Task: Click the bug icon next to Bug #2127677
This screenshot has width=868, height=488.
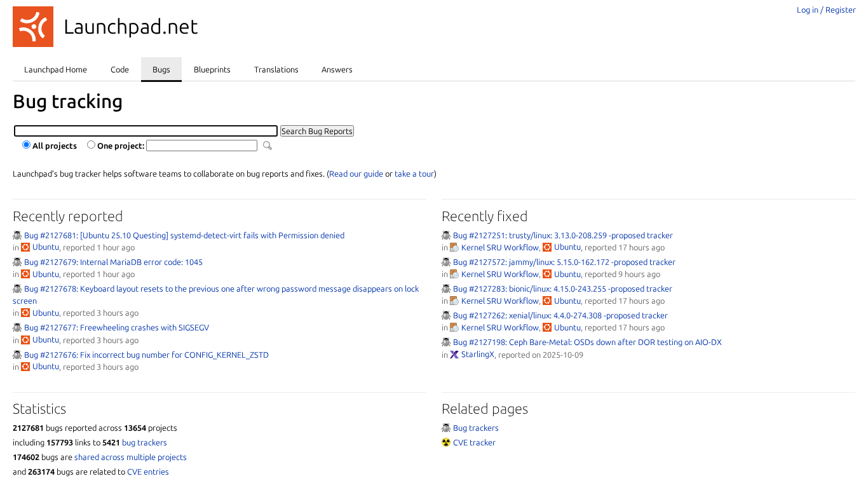Action: click(17, 327)
